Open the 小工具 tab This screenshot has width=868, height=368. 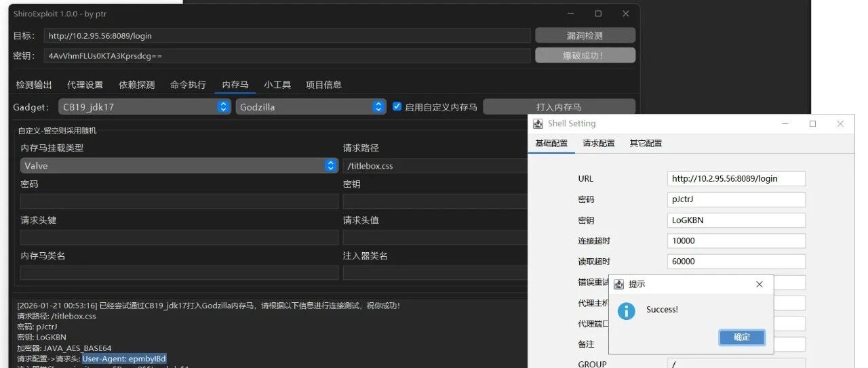tap(277, 85)
